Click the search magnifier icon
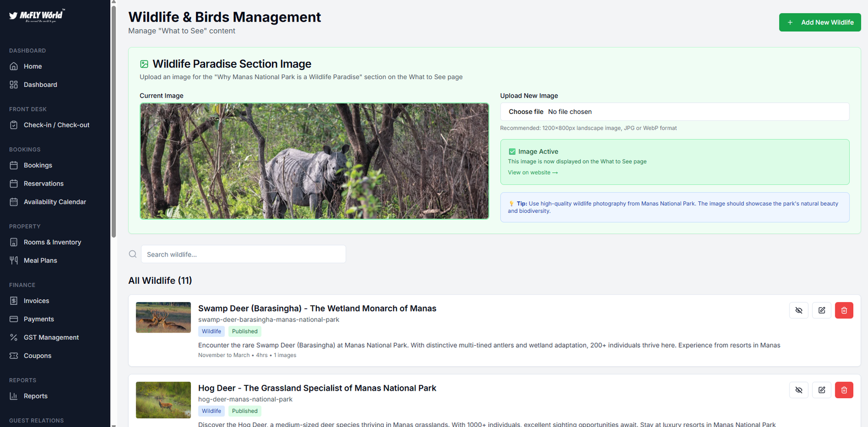Viewport: 868px width, 427px height. click(x=133, y=254)
